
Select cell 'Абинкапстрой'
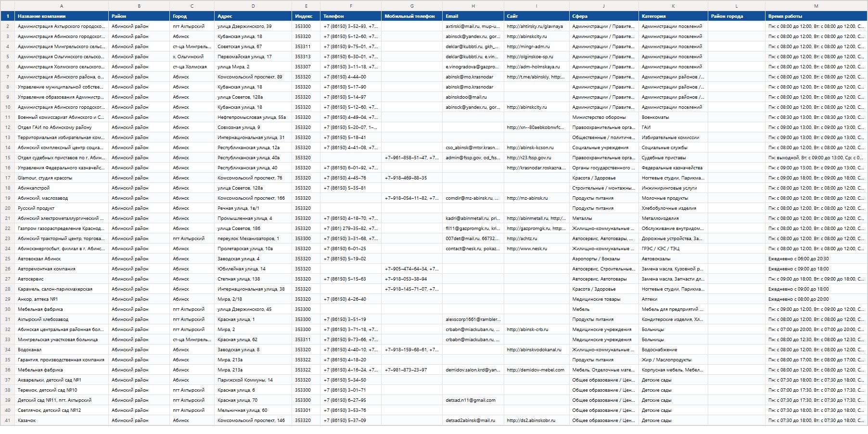(62, 188)
